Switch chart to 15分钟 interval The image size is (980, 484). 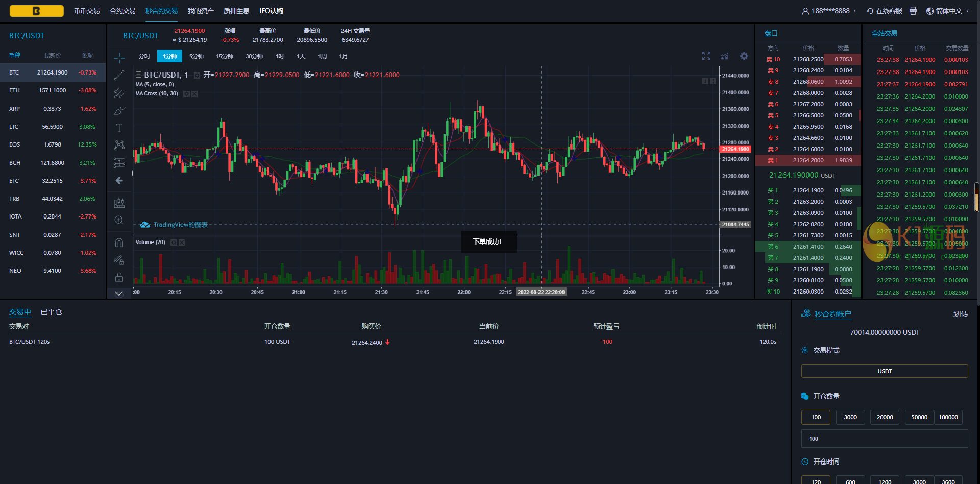[225, 56]
